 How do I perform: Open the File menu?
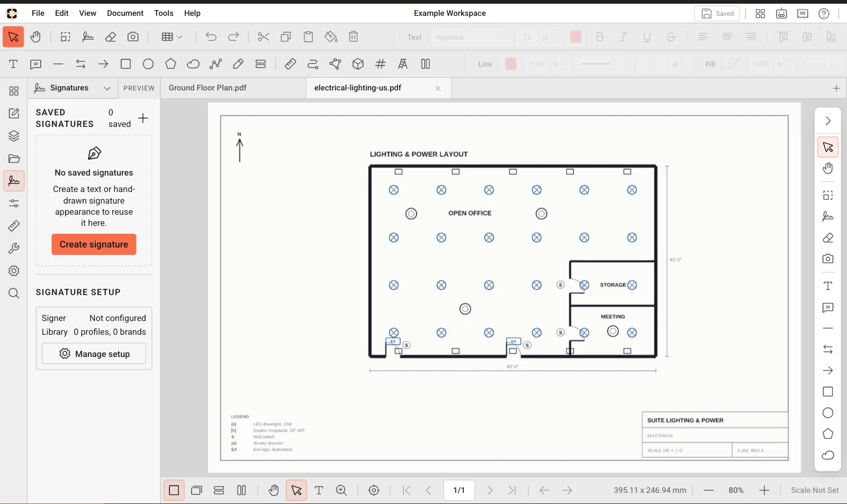tap(38, 13)
